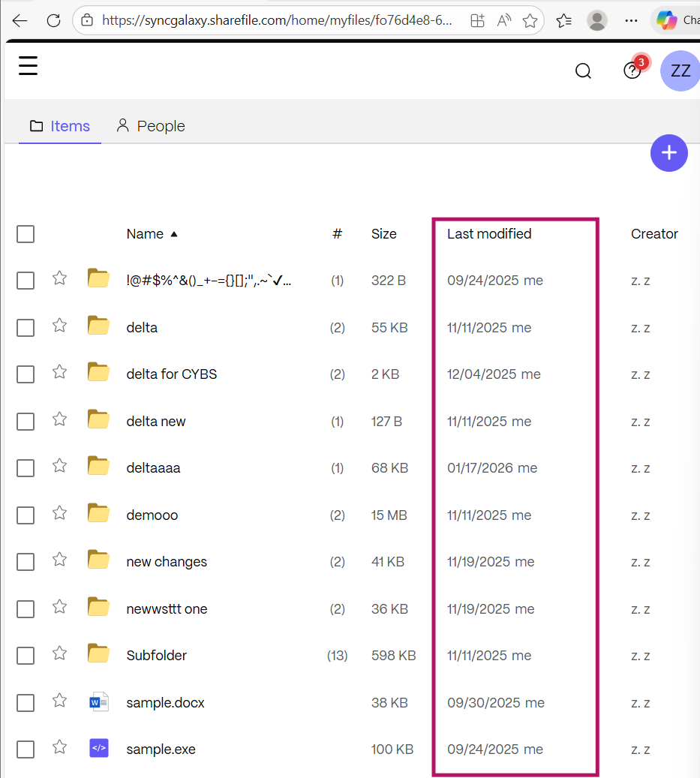The height and width of the screenshot is (778, 700).
Task: Toggle the Name column sort arrow
Action: tap(173, 233)
